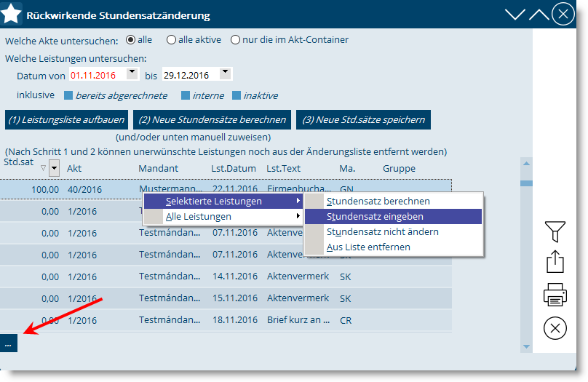Image resolution: width=588 pixels, height=382 pixels.
Task: Click the ellipsis button at bottom left
Action: 9,343
